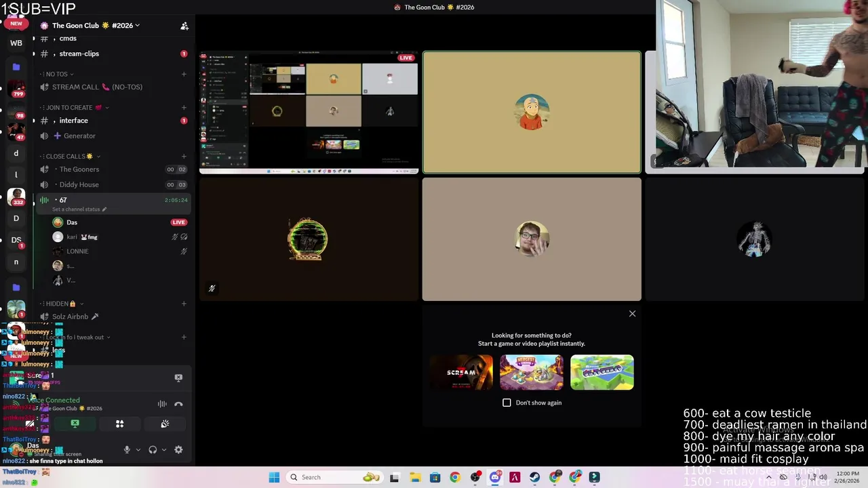
Task: Add channel to Lock in fo i tweak out
Action: tap(184, 337)
